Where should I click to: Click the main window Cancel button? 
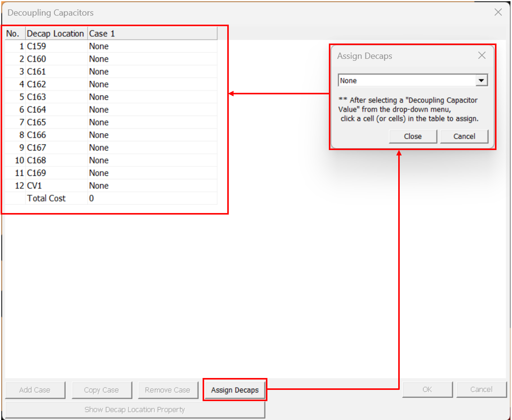click(x=481, y=390)
